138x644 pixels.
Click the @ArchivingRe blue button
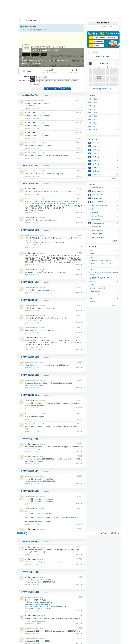[x=51, y=89]
